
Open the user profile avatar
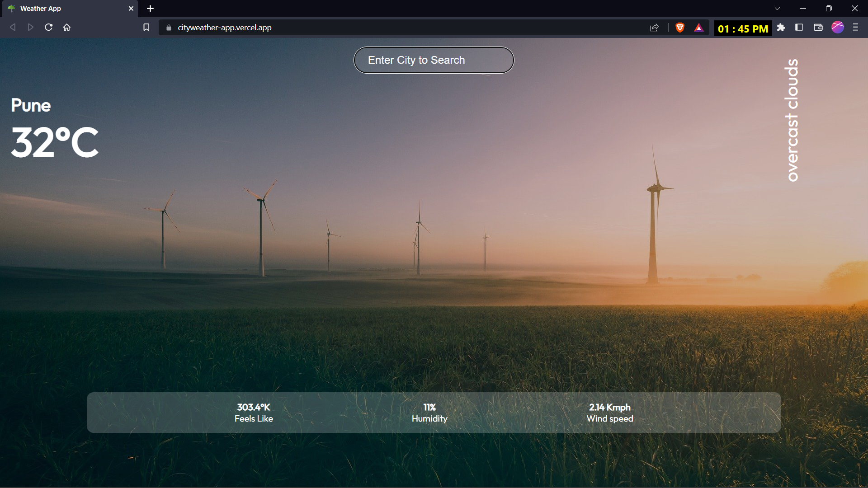point(837,28)
